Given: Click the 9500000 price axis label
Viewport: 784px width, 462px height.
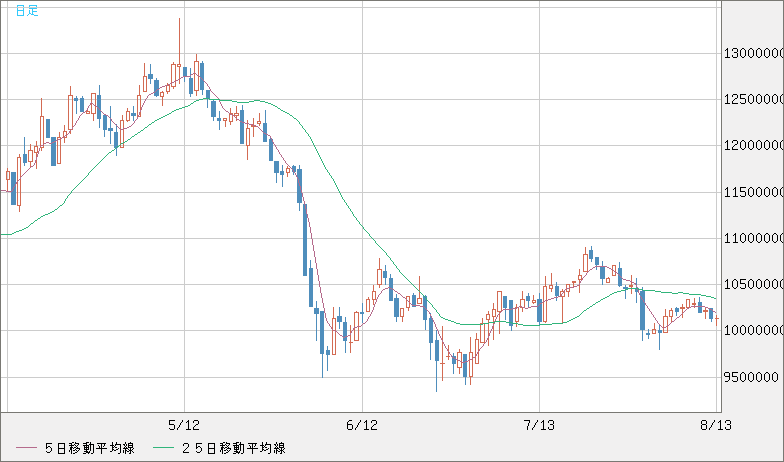Looking at the screenshot, I should [x=752, y=377].
